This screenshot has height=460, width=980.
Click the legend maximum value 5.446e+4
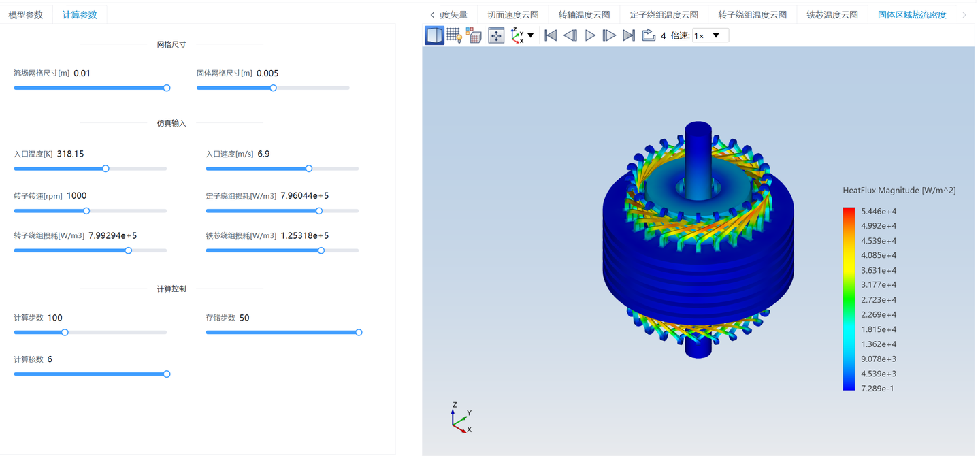pyautogui.click(x=879, y=212)
